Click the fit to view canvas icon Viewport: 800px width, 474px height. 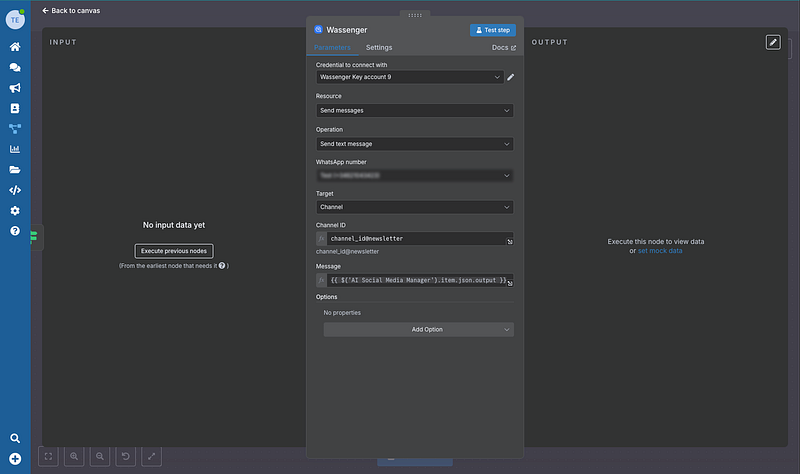[x=48, y=456]
